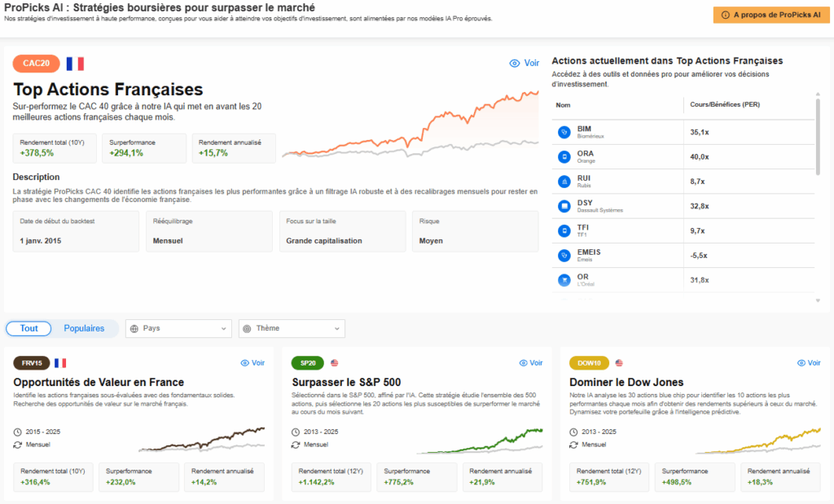Image resolution: width=834 pixels, height=504 pixels.
Task: View the Opportunités de Valeur strategy
Action: coord(252,363)
